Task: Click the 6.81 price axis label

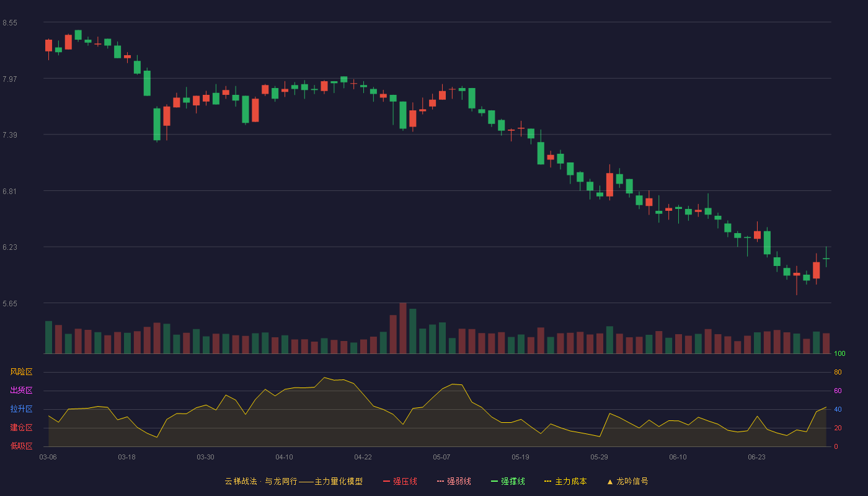Action: coord(10,191)
